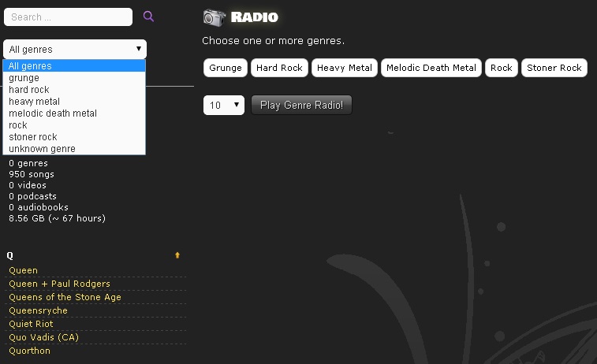This screenshot has height=364, width=597.
Task: Click into the Search text field
Action: click(68, 17)
